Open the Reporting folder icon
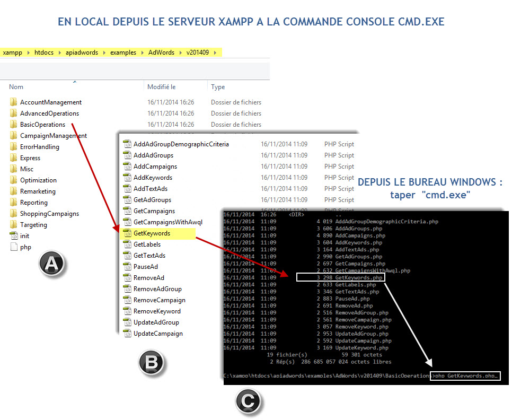 click(x=13, y=202)
